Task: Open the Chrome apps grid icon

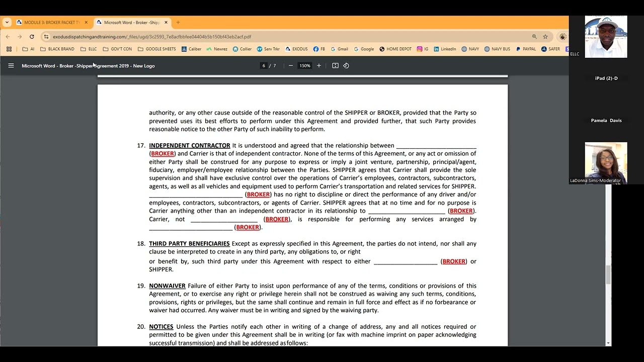Action: click(x=9, y=49)
